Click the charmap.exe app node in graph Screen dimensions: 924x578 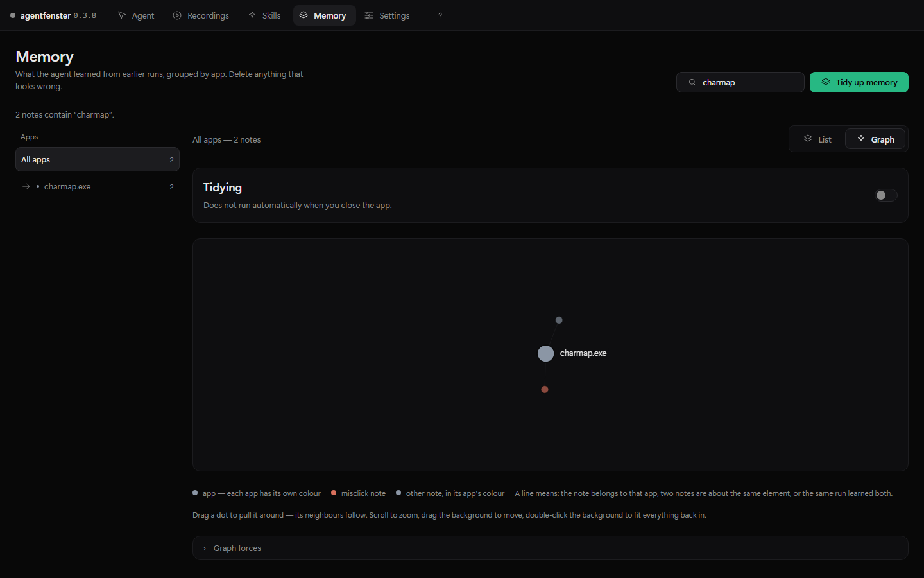coord(545,353)
